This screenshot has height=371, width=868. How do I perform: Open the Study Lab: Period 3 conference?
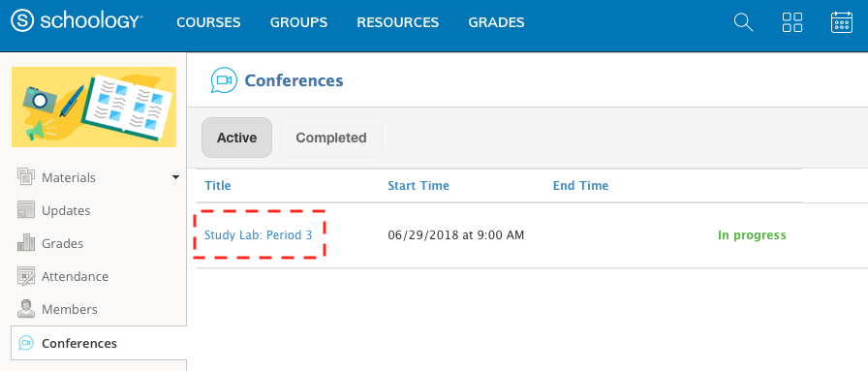(x=259, y=234)
